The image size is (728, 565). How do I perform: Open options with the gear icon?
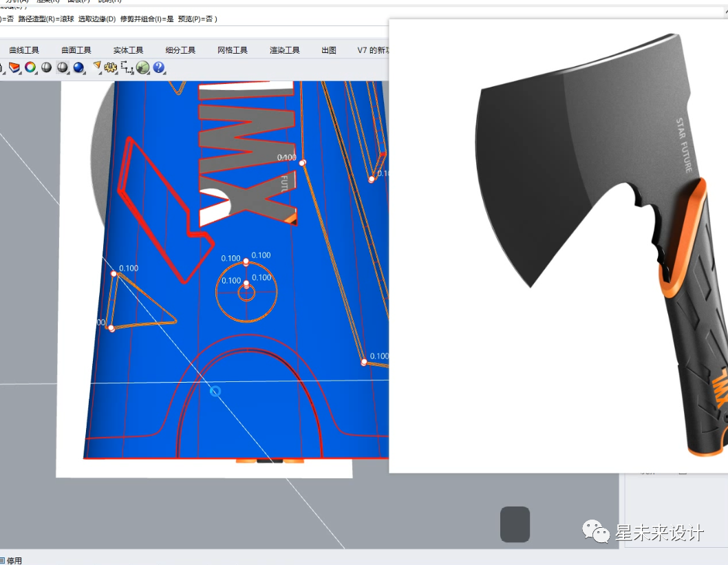coord(111,67)
